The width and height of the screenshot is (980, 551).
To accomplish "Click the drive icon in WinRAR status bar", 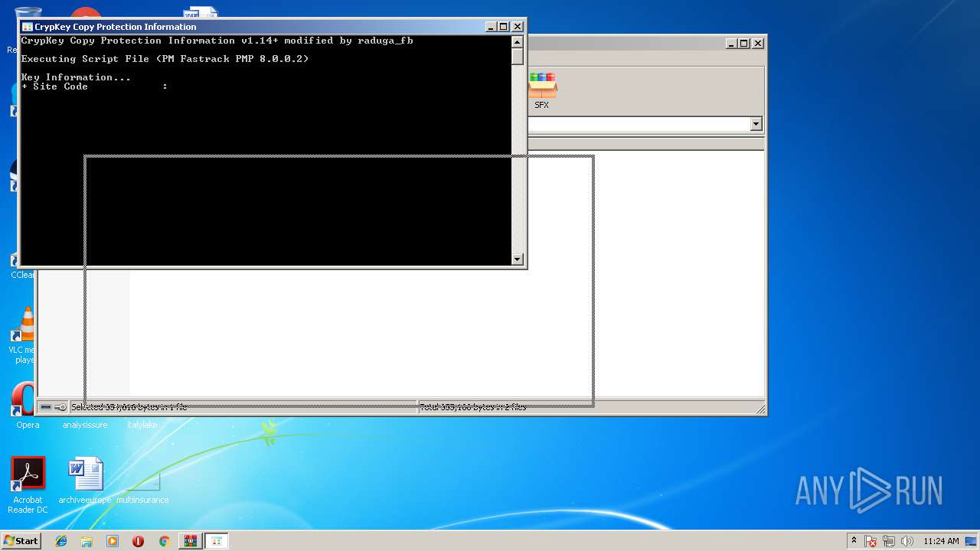I will click(47, 407).
